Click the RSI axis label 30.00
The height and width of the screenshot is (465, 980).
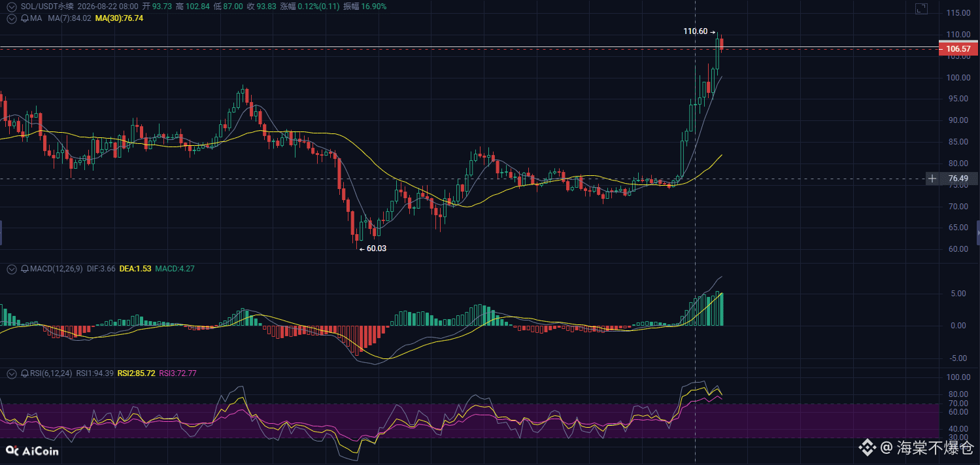pyautogui.click(x=958, y=438)
